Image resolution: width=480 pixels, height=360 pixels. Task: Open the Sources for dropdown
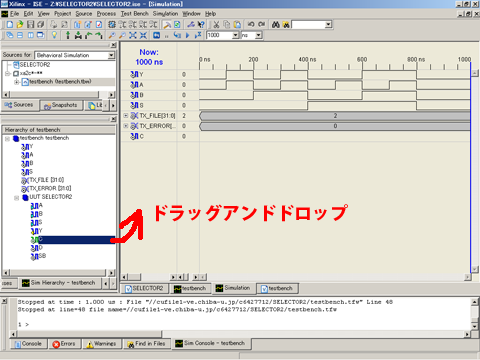[x=111, y=55]
